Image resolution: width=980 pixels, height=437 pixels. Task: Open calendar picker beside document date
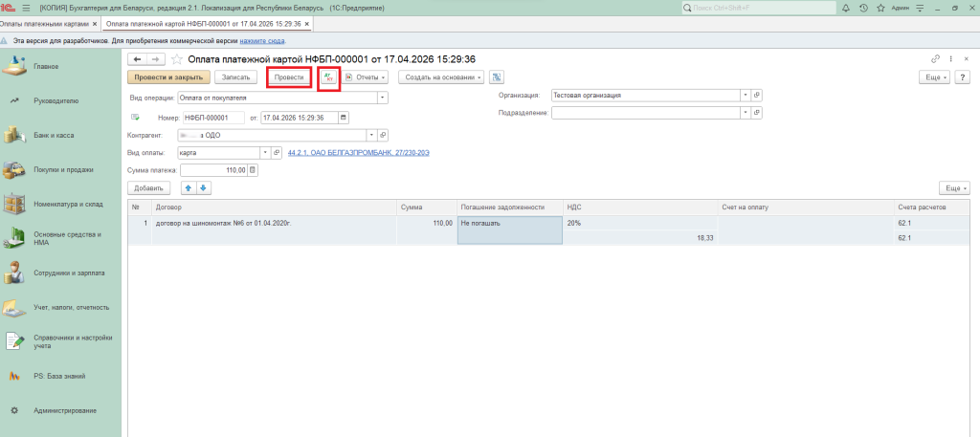point(344,118)
